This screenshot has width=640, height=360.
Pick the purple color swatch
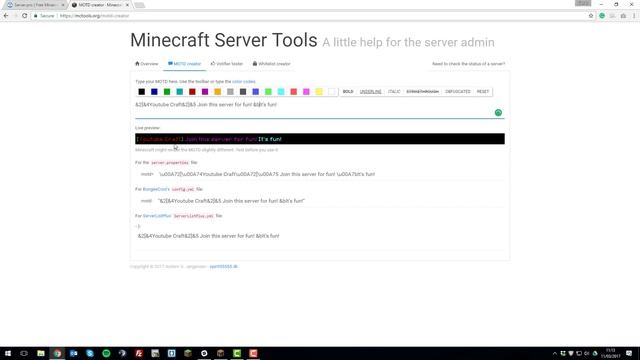205,92
